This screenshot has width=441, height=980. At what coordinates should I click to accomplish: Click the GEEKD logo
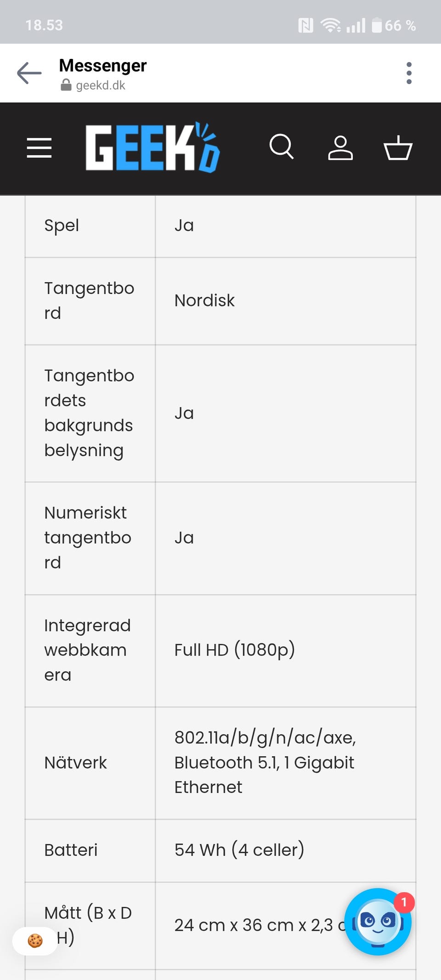click(x=153, y=148)
